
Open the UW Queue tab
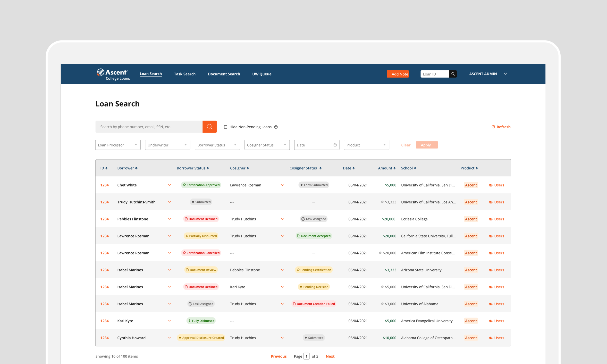click(261, 74)
